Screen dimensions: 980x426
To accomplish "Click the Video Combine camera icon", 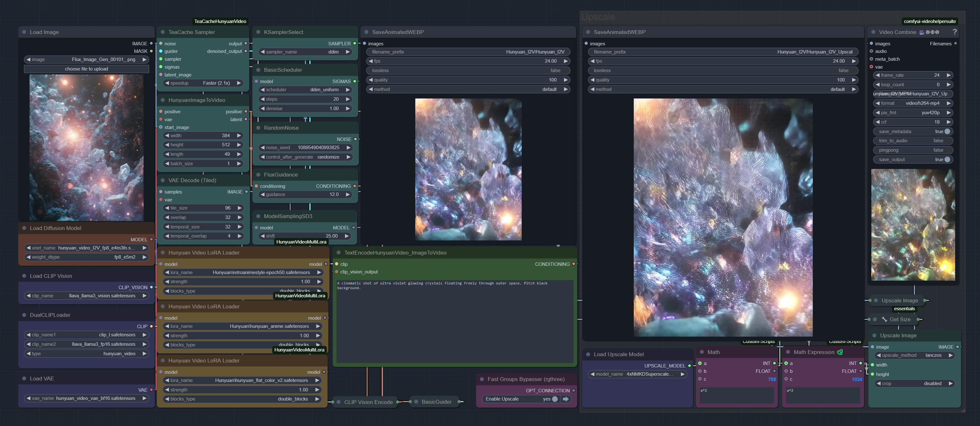I will [x=921, y=32].
